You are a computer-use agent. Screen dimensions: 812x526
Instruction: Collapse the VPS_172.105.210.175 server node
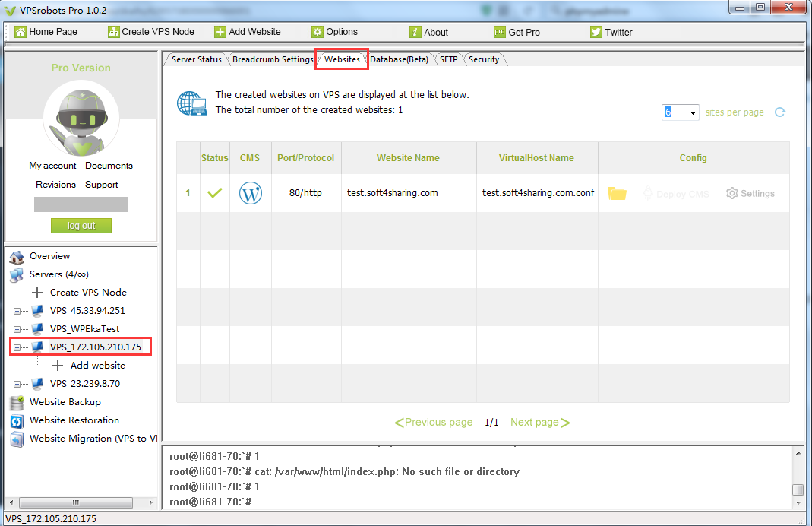[x=17, y=347]
